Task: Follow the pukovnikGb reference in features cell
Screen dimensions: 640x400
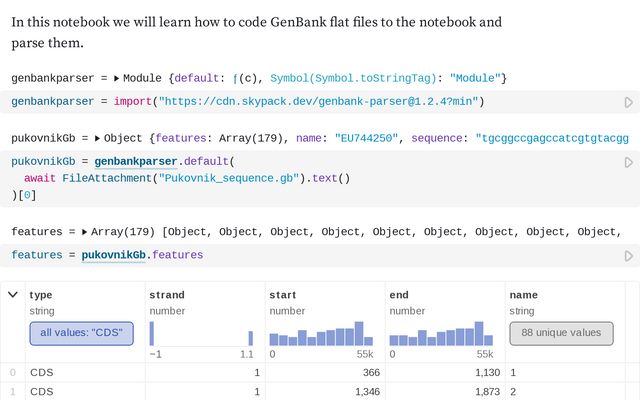Action: point(113,256)
